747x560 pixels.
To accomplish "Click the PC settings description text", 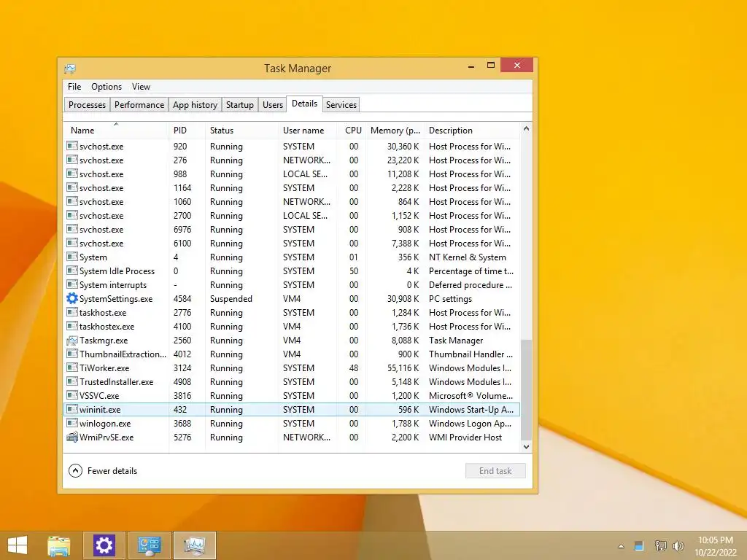I will tap(450, 299).
